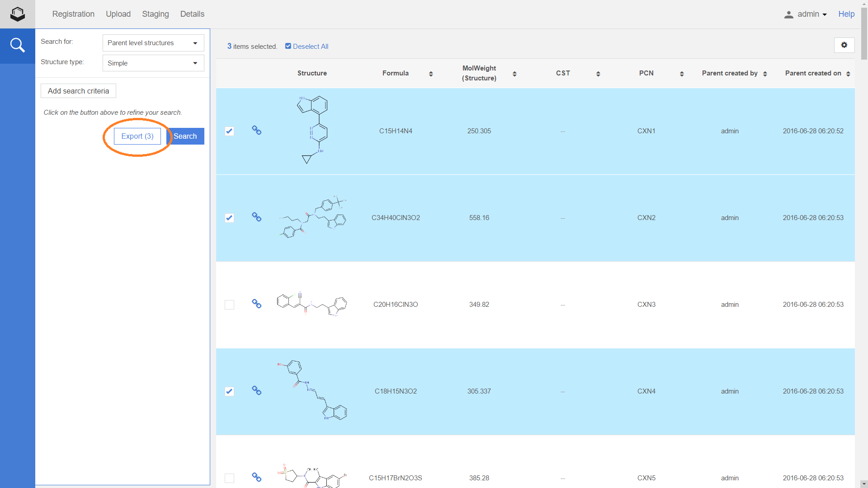Click the vertical scrollbar thumb
868x488 pixels.
tap(863, 34)
